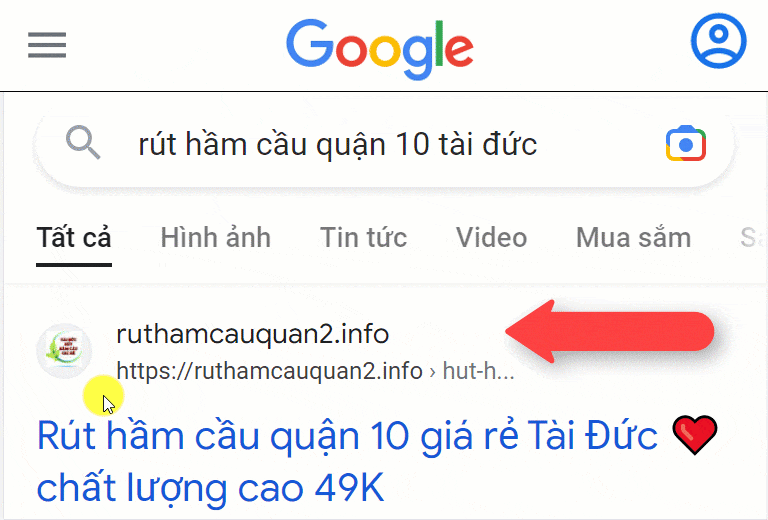The image size is (768, 520).
Task: Open the Mua sắm shopping tab
Action: click(633, 238)
